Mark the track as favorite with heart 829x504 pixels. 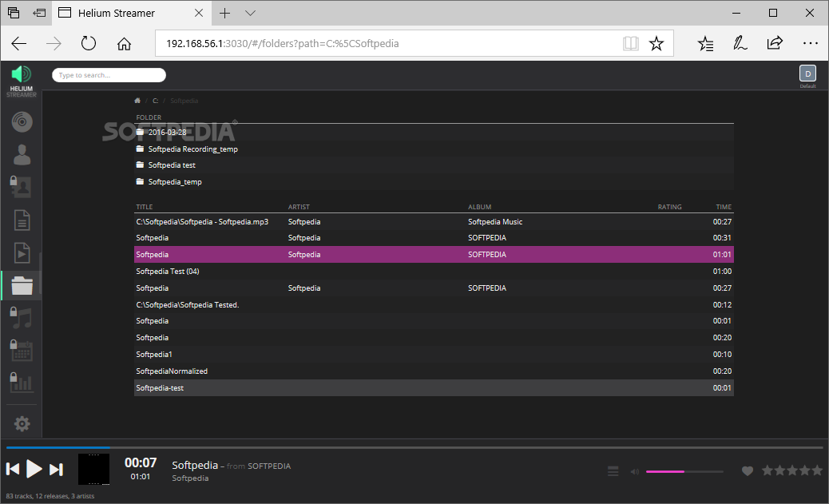tap(747, 470)
